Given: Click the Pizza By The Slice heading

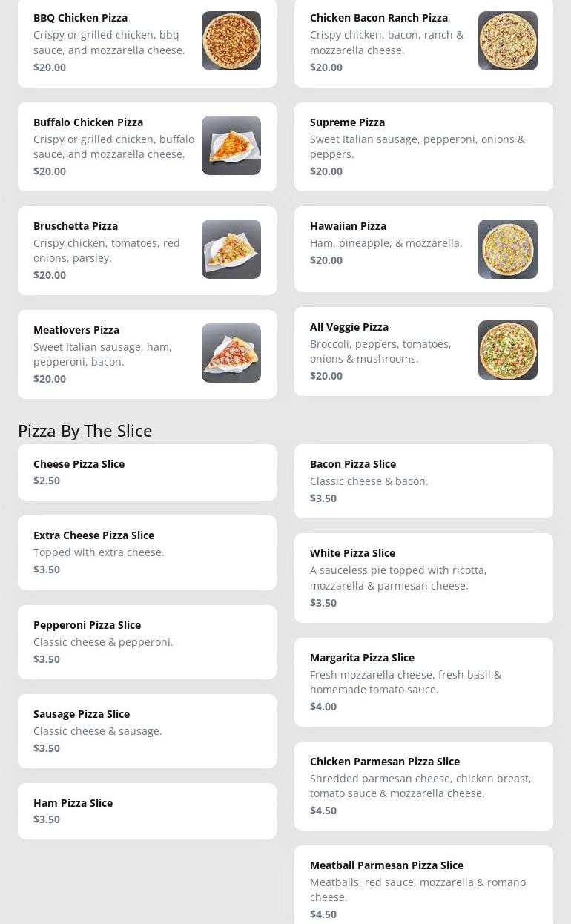Looking at the screenshot, I should 85,431.
